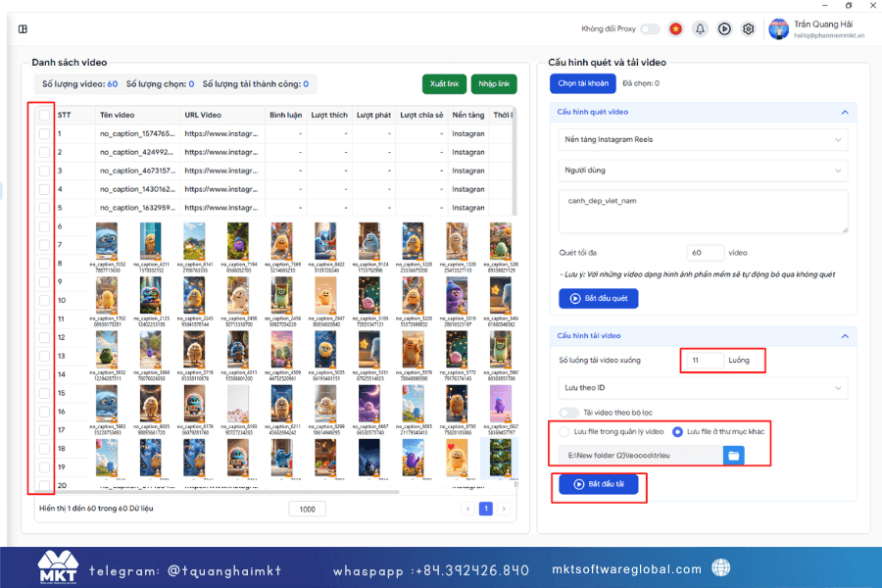Click the Hiển thị 1 đến 60 status text
This screenshot has width=882, height=588.
point(96,508)
